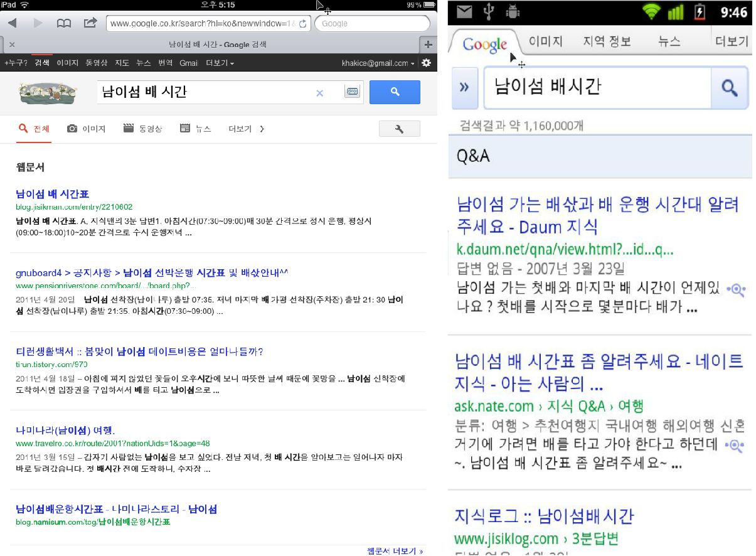The image size is (756, 556).
Task: Select the 동영상 tab with clapperboard icon
Action: point(142,129)
